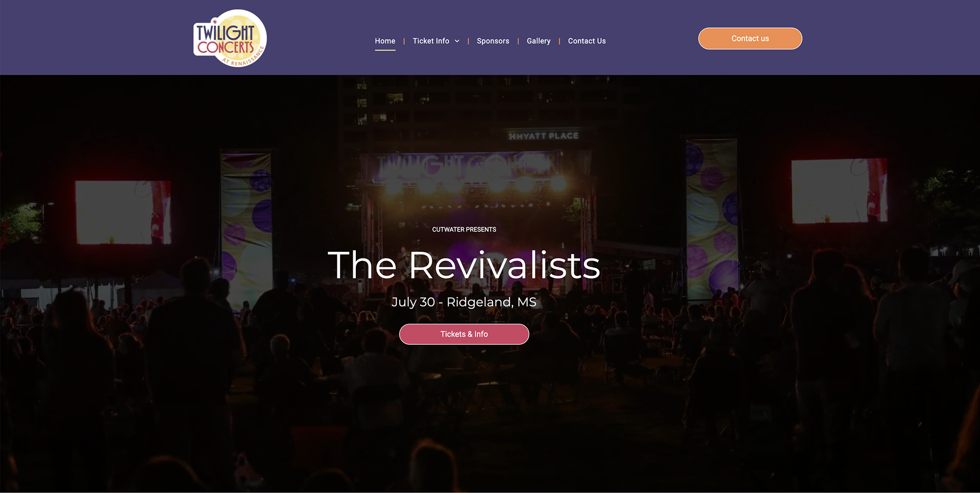Open the Gallery page link
The width and height of the screenshot is (980, 493).
538,41
